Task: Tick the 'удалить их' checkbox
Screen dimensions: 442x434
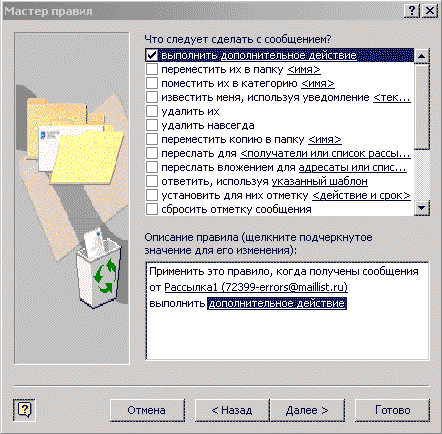Action: click(152, 111)
